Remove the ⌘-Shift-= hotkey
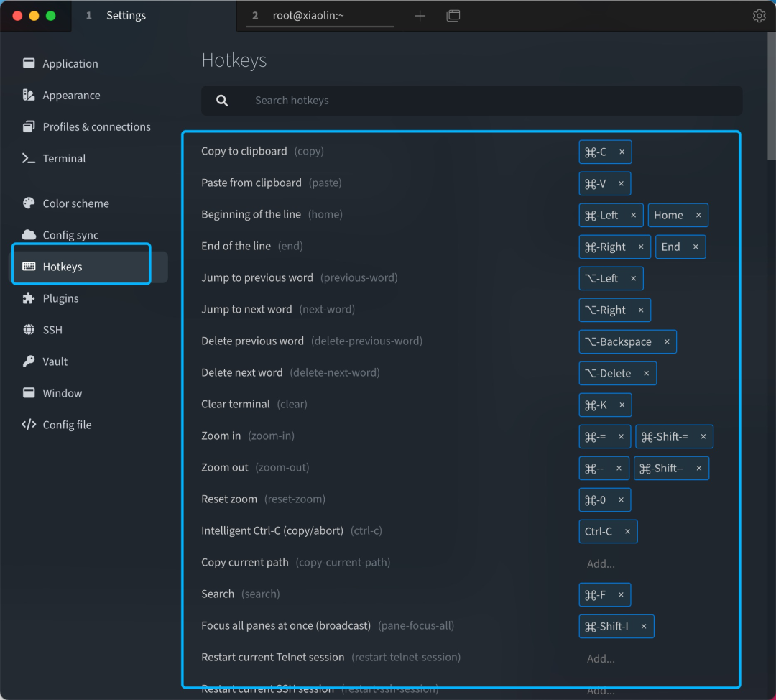Screen dimensions: 776x700 tap(703, 437)
